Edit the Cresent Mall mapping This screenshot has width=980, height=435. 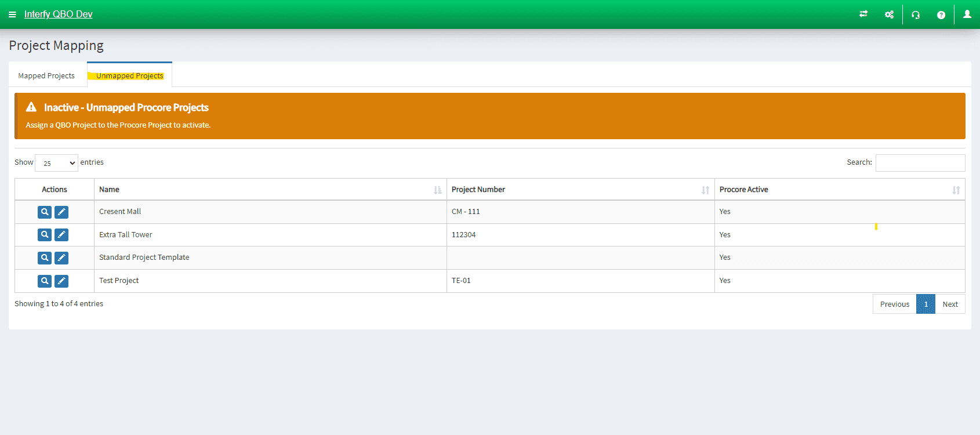click(61, 212)
